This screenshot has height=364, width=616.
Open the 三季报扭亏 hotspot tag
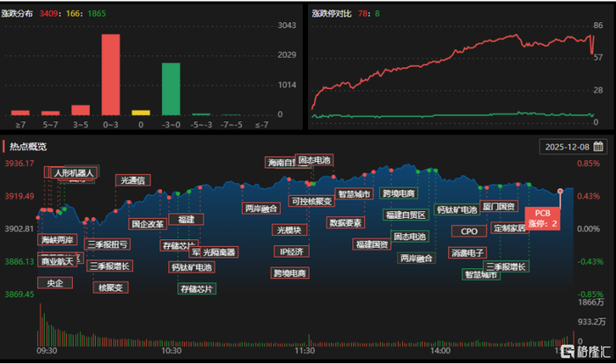point(107,244)
